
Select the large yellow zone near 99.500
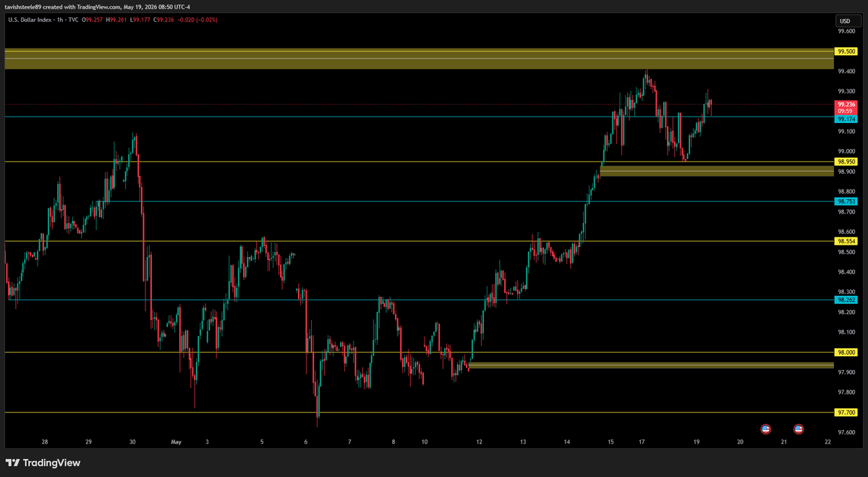[x=419, y=59]
